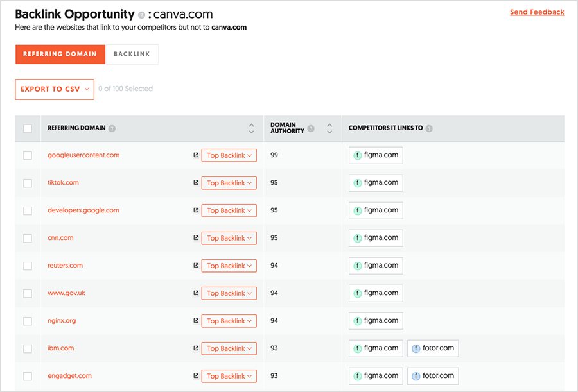
Task: Check the nginx.org row checkbox
Action: pos(28,321)
